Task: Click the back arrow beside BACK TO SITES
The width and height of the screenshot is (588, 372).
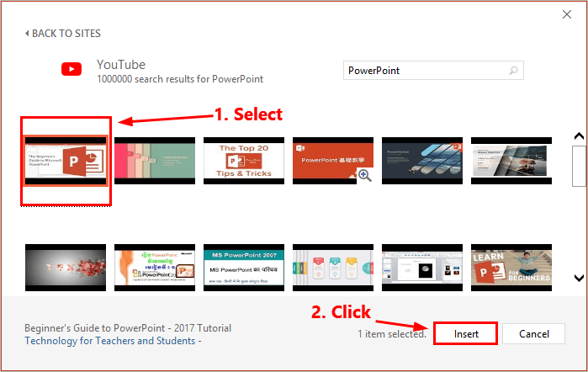Action: point(27,34)
